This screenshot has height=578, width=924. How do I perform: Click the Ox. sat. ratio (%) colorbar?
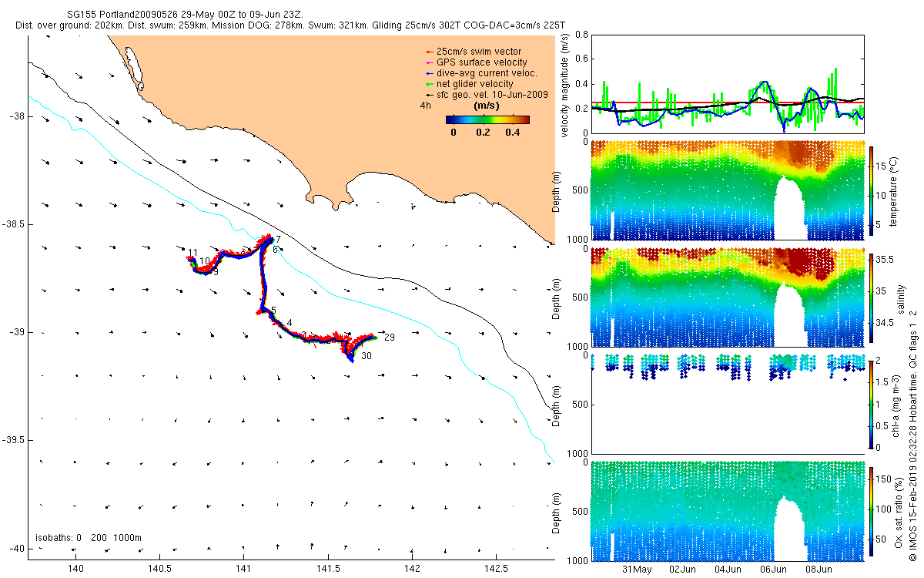click(871, 510)
